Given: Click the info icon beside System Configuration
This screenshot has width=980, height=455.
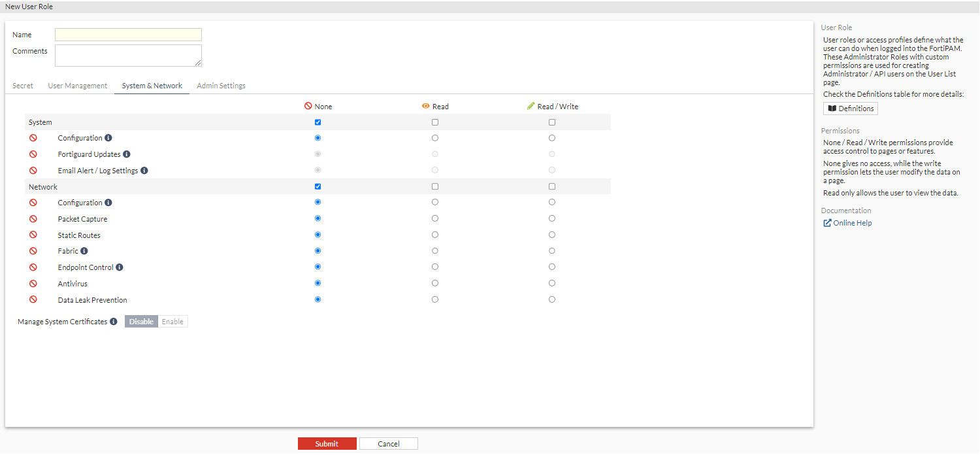Looking at the screenshot, I should tap(108, 138).
